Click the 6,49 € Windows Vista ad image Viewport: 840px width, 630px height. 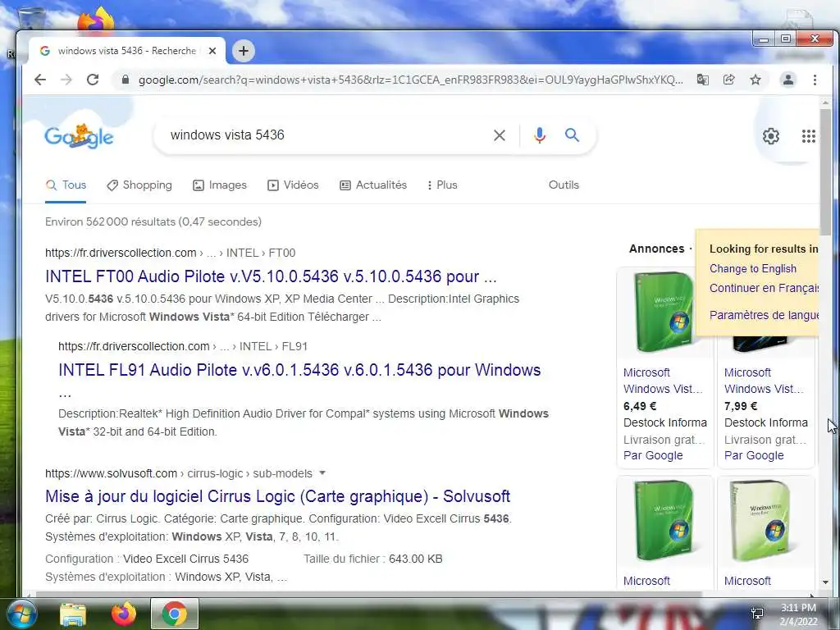pos(664,311)
